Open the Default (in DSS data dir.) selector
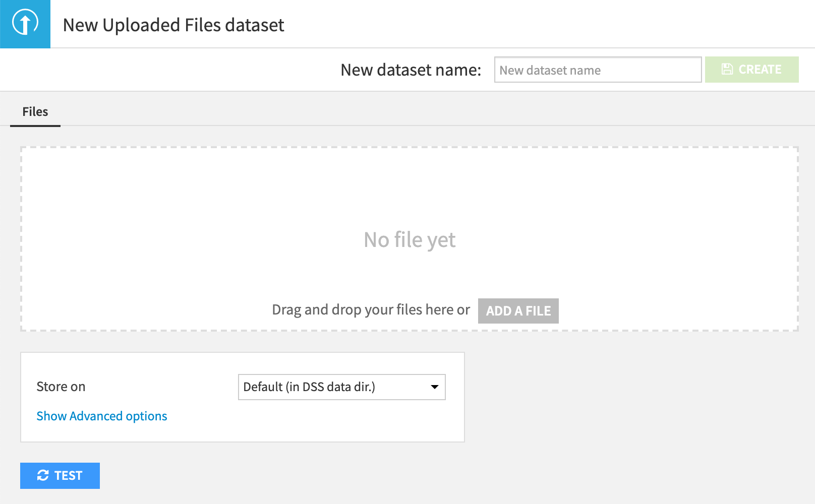 click(x=333, y=387)
